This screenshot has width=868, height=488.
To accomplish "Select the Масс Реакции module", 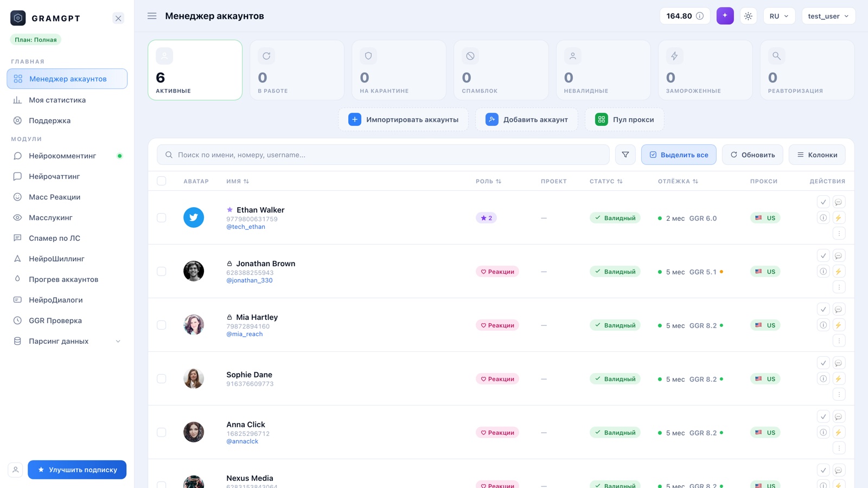I will coord(67,197).
